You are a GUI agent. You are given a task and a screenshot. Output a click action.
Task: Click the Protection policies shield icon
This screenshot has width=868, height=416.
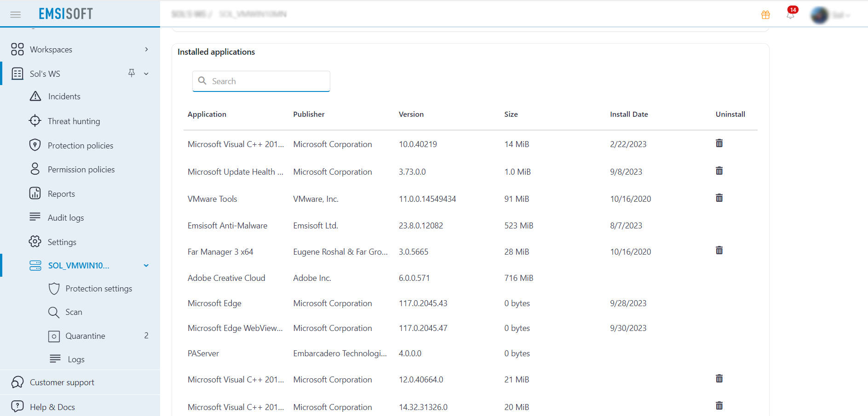coord(35,145)
